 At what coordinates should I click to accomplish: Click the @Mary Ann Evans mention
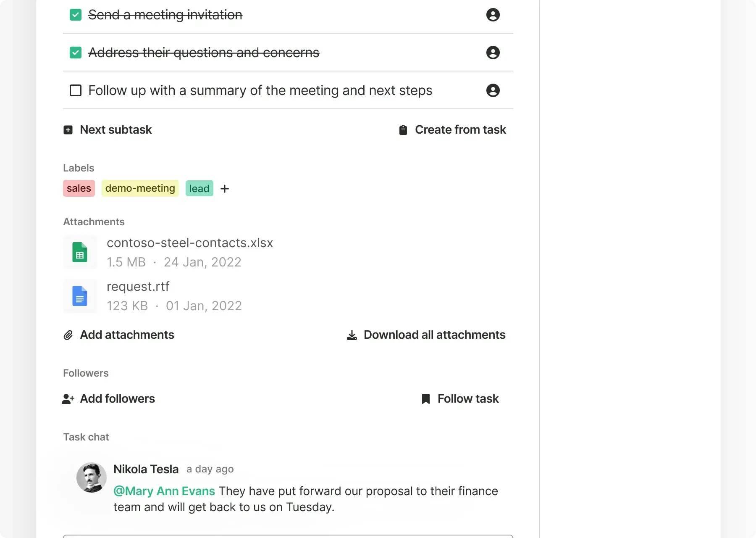(164, 491)
